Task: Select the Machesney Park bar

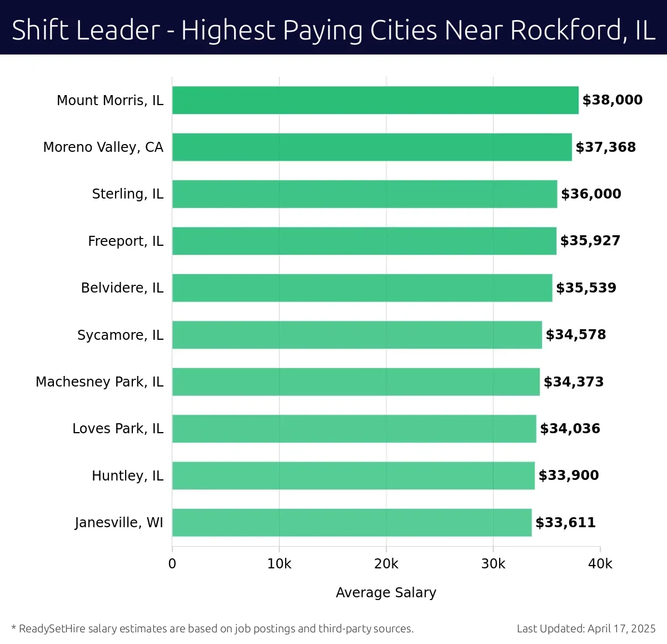Action: pyautogui.click(x=356, y=382)
